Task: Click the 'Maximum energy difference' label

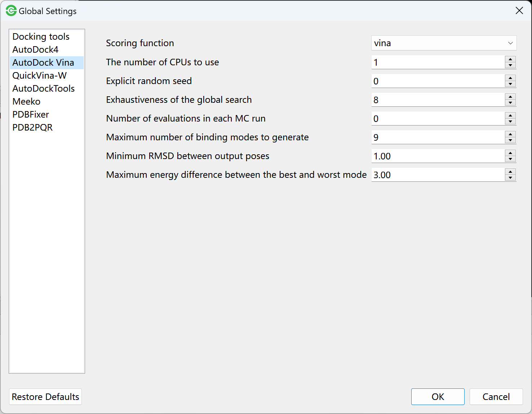Action: 236,175
